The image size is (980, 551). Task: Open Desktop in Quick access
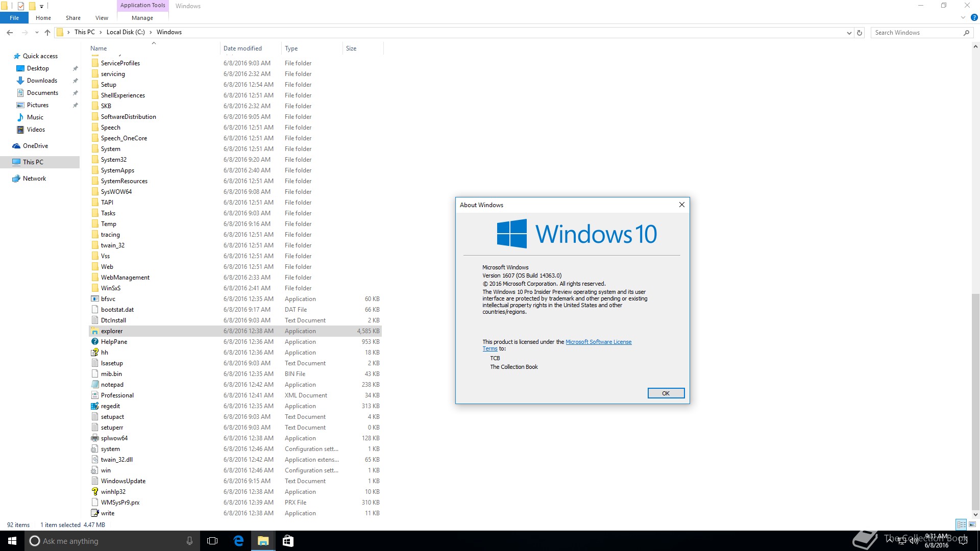pyautogui.click(x=38, y=68)
